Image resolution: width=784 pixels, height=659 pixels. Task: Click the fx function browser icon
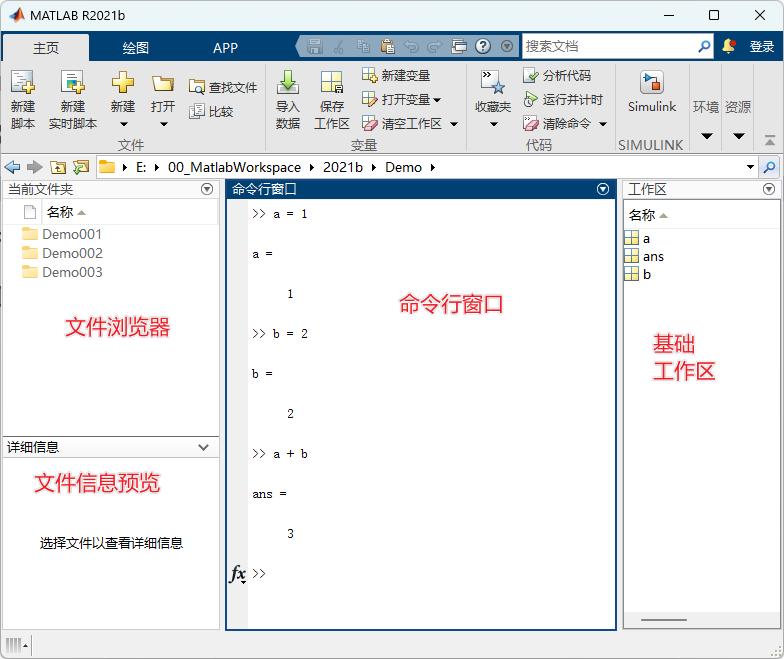tap(238, 574)
